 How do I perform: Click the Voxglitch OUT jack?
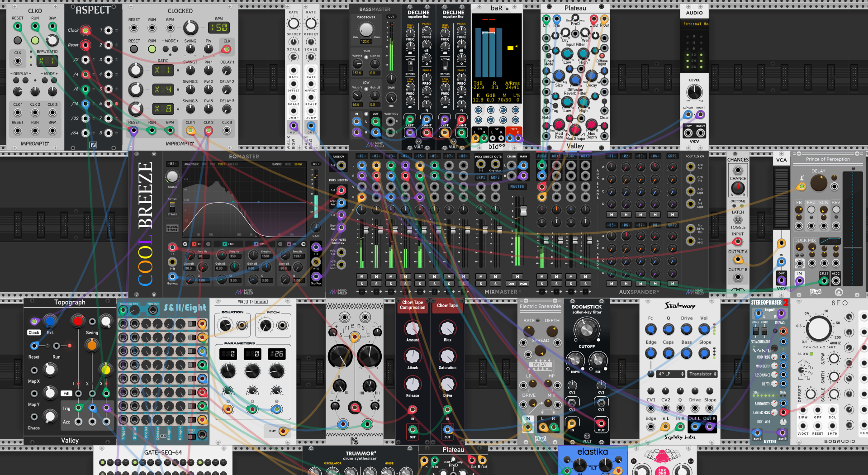[x=283, y=431]
